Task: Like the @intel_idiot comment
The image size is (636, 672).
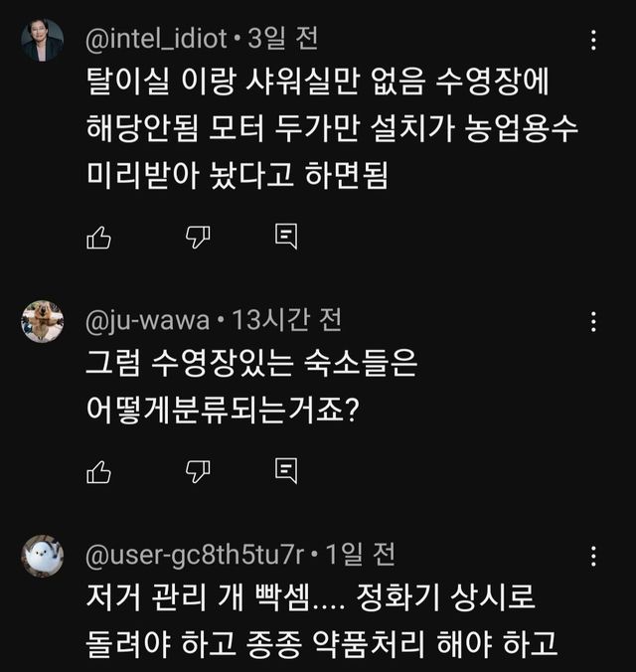Action: point(98,237)
